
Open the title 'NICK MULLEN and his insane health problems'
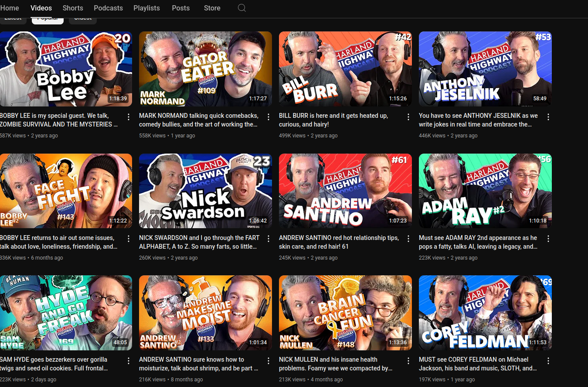coord(336,364)
